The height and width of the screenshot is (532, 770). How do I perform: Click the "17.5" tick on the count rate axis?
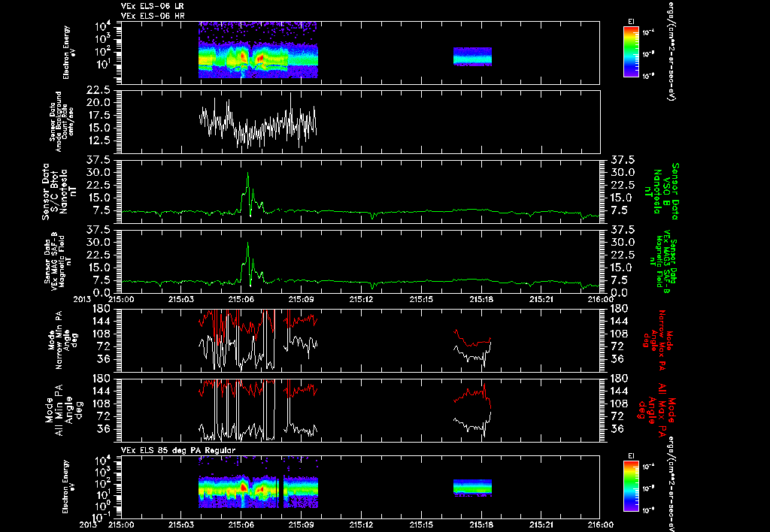100,115
